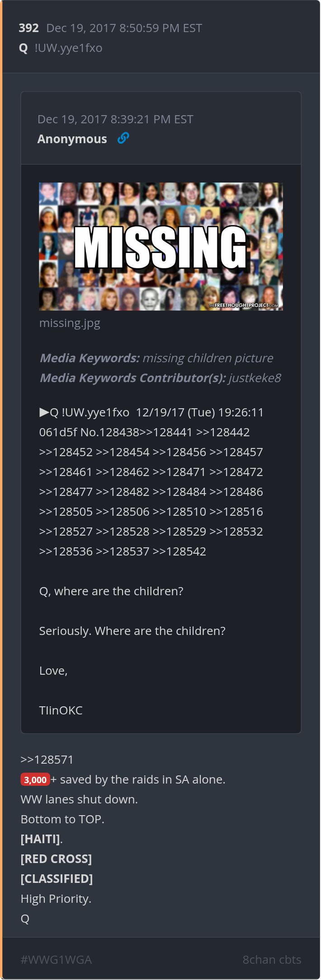Click the chain link icon beside Anonymous
The height and width of the screenshot is (980, 321).
[x=123, y=138]
